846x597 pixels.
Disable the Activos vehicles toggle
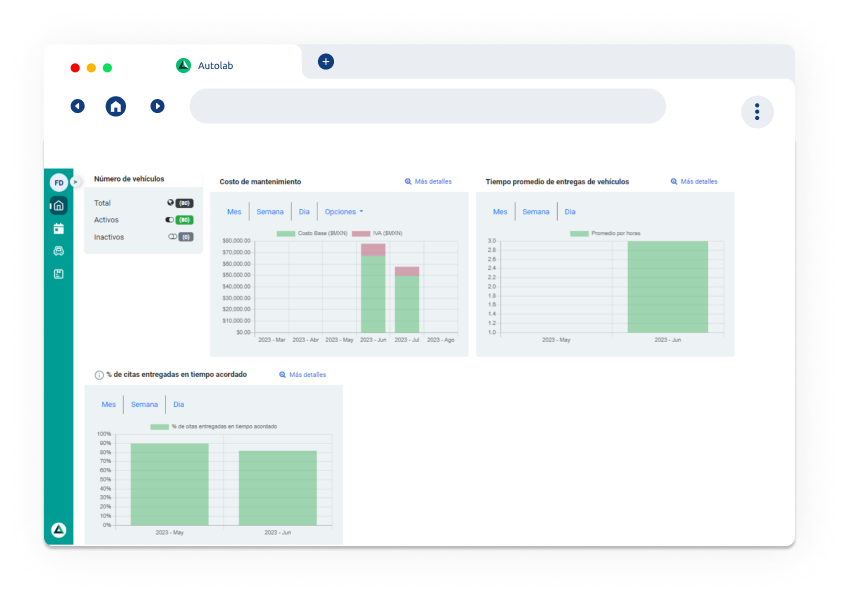[170, 219]
